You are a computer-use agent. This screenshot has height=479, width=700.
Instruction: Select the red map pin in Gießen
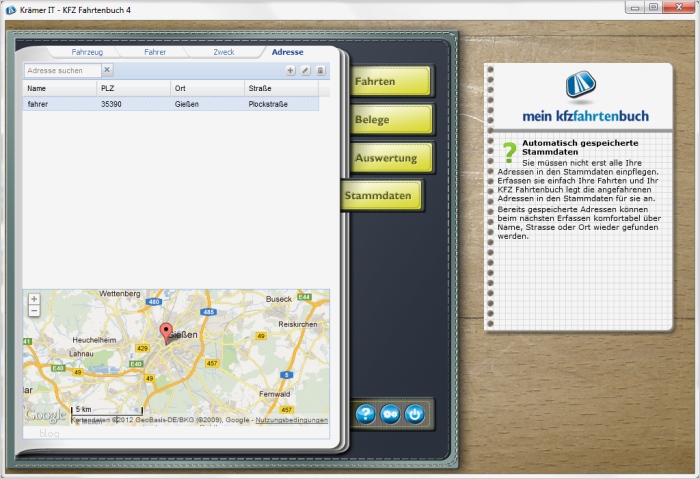(166, 333)
